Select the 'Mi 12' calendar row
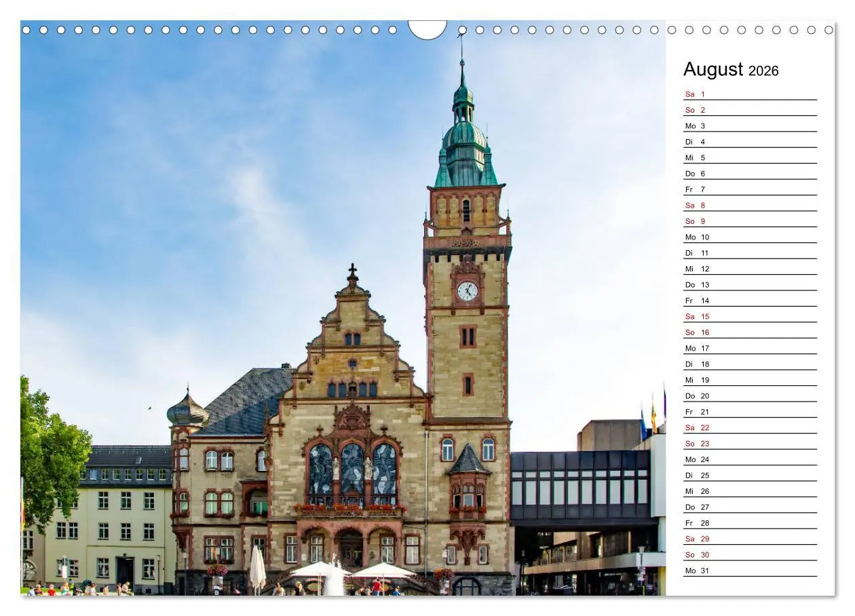 (750, 269)
